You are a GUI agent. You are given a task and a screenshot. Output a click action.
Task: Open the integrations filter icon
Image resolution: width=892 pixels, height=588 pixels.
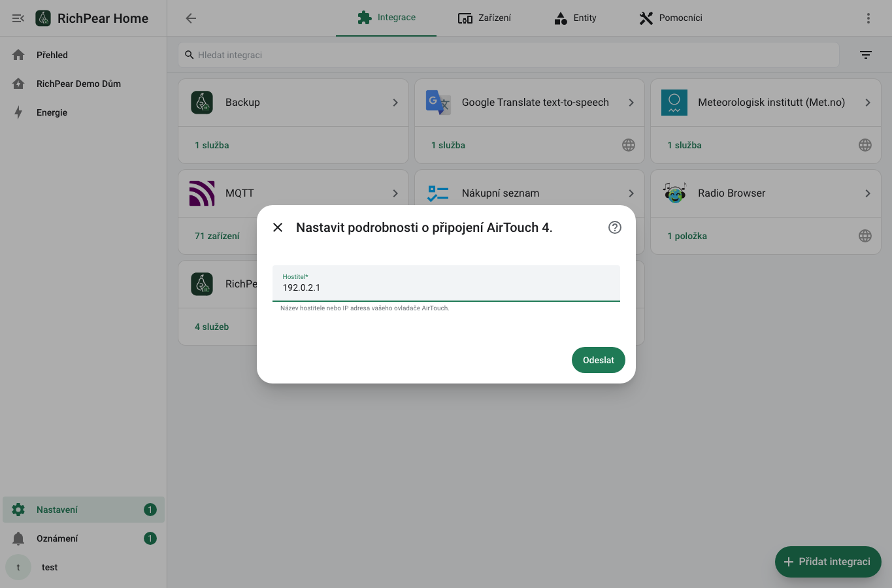click(x=866, y=55)
